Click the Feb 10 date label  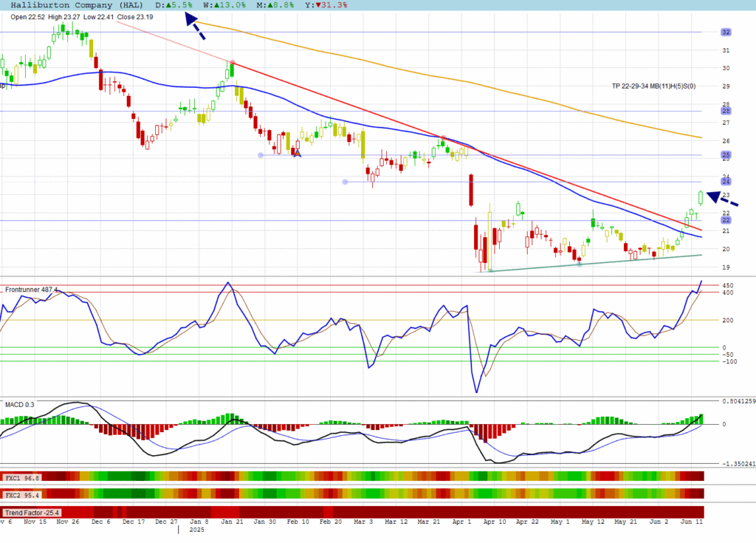point(298,522)
